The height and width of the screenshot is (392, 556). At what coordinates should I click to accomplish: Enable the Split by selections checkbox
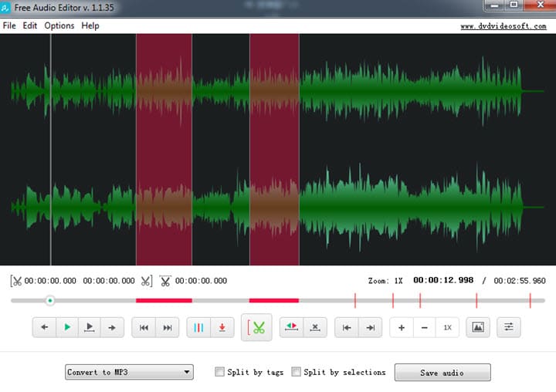297,372
